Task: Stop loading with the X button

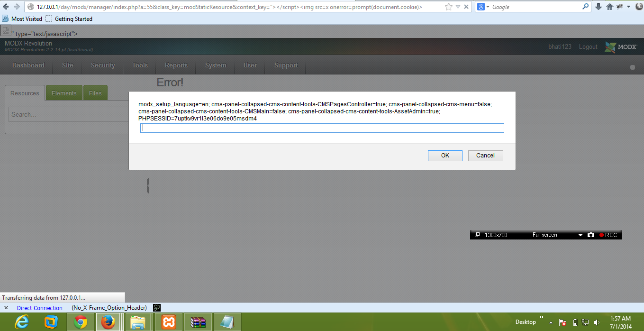Action: pos(467,7)
